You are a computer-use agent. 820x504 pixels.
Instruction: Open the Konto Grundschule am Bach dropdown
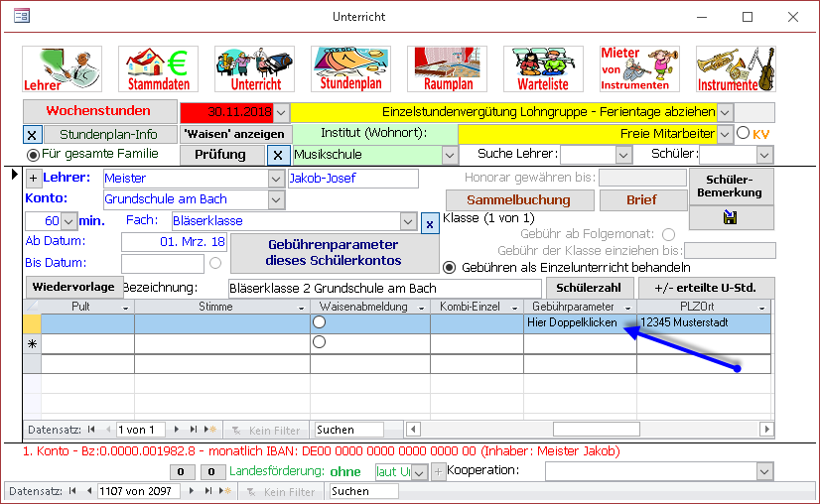(x=275, y=199)
